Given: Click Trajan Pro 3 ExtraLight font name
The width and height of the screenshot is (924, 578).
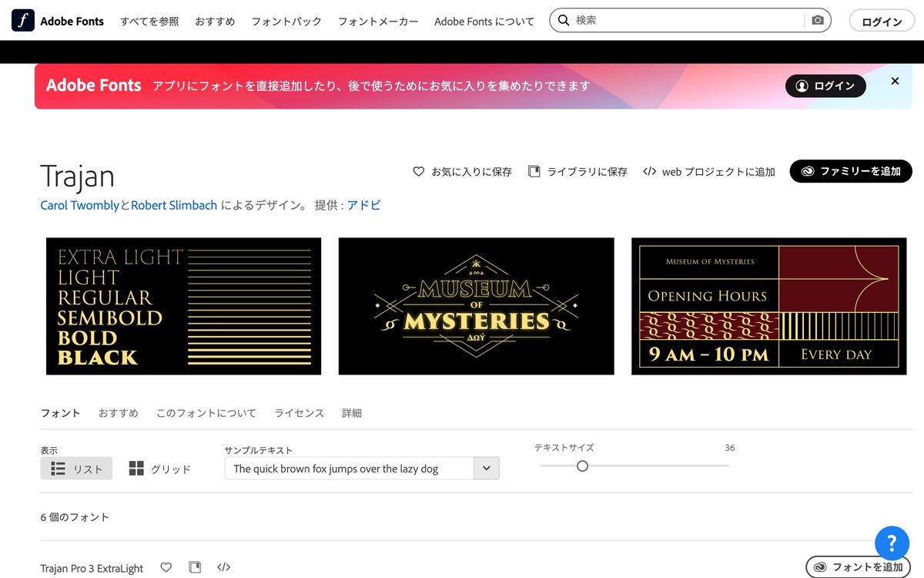Looking at the screenshot, I should (x=92, y=569).
